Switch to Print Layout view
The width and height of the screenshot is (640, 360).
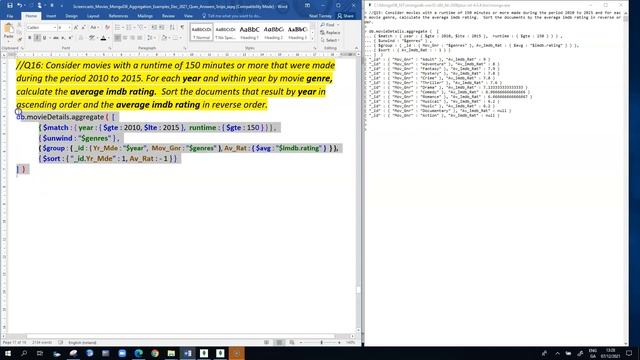279,342
